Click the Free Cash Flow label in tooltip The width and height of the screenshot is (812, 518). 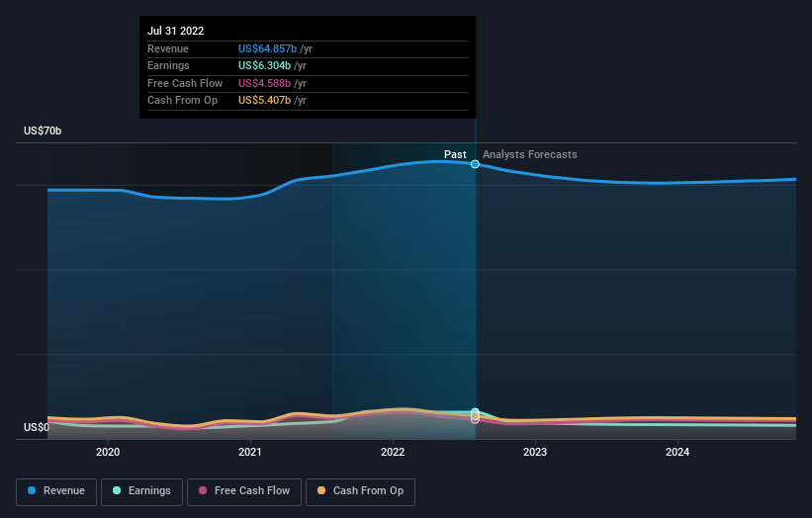(x=185, y=83)
